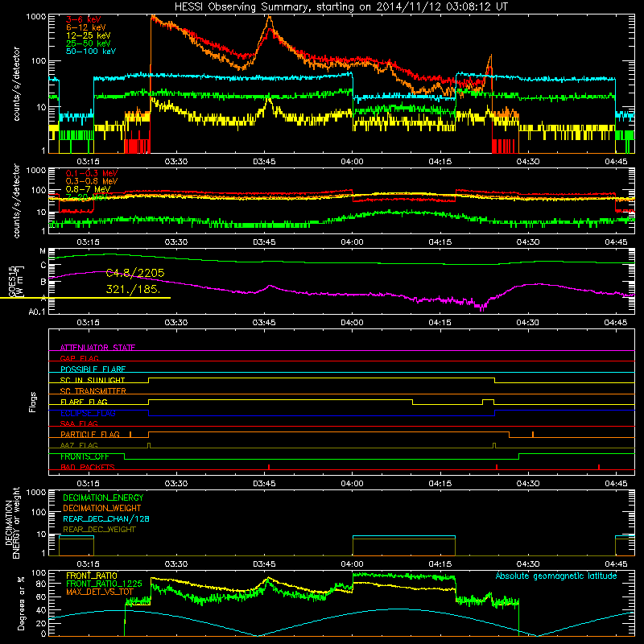
Task: Click the 1000 y-axis value of top panel
Action: [35, 17]
